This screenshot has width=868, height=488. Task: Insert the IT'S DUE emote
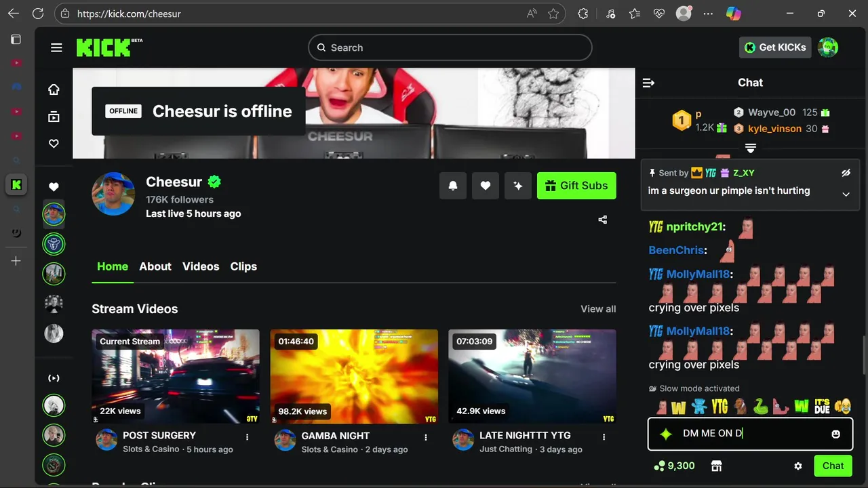point(822,406)
